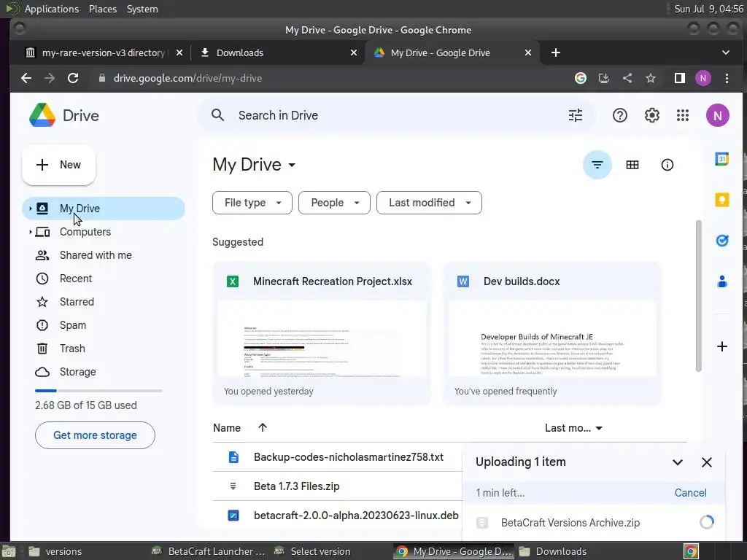This screenshot has width=747, height=560.
Task: Open Google Keep side panel
Action: tap(721, 200)
